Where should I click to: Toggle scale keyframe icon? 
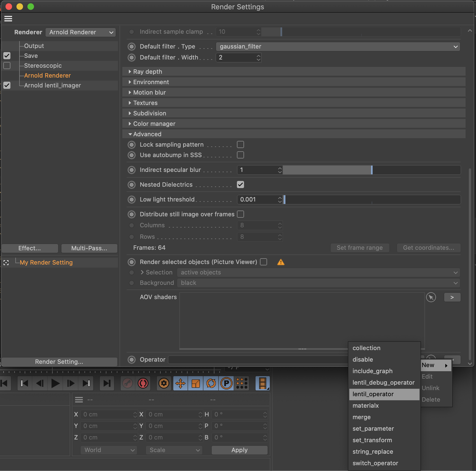196,383
